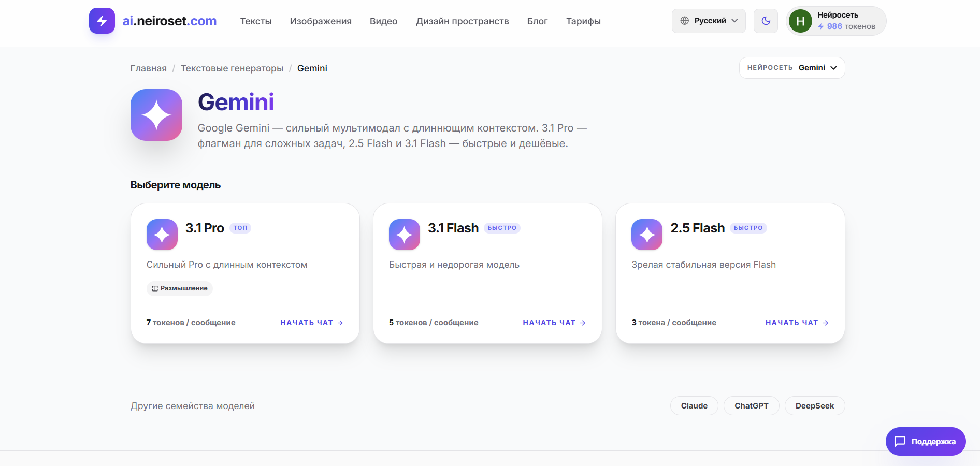
Task: Open the Тексты menu
Action: [256, 21]
